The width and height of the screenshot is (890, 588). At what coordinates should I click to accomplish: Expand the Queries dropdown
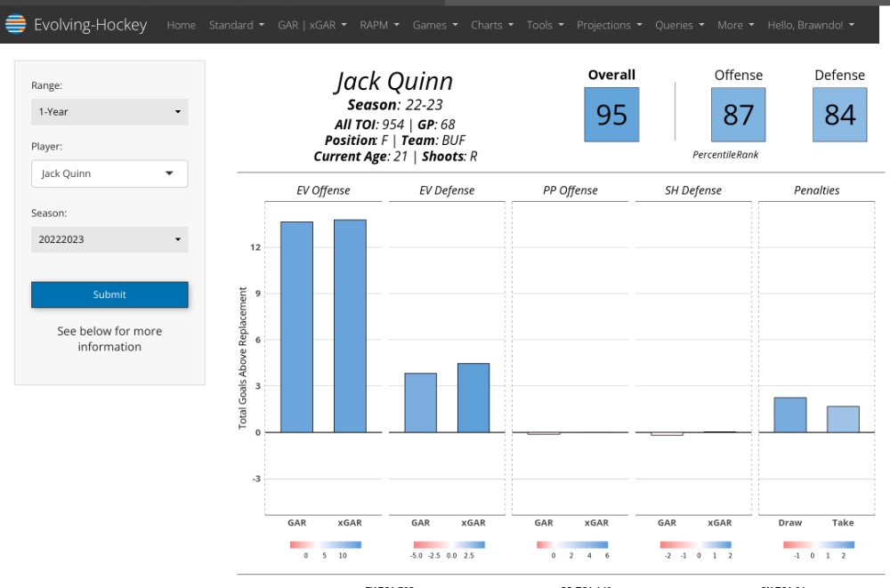point(679,25)
